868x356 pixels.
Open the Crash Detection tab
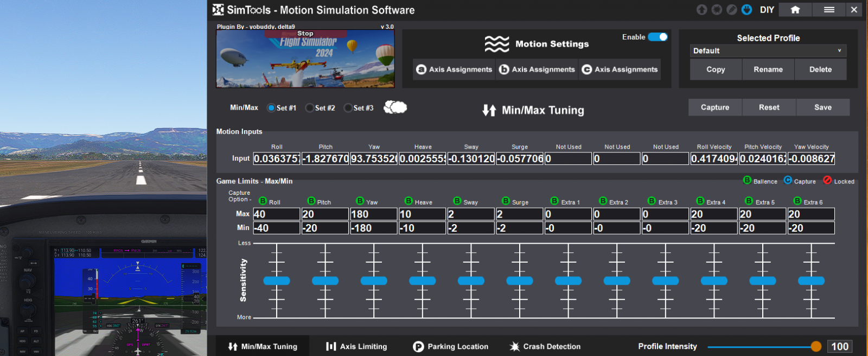point(545,346)
